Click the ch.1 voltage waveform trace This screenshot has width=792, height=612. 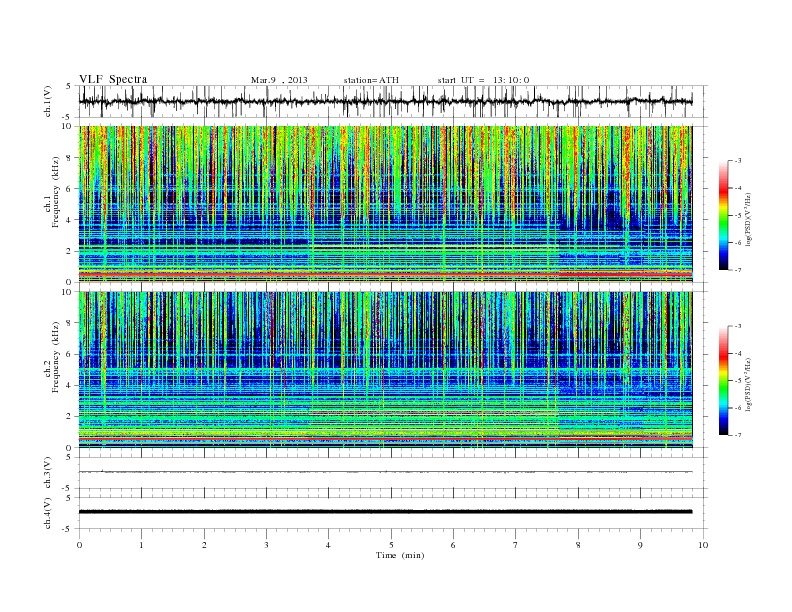pyautogui.click(x=385, y=101)
